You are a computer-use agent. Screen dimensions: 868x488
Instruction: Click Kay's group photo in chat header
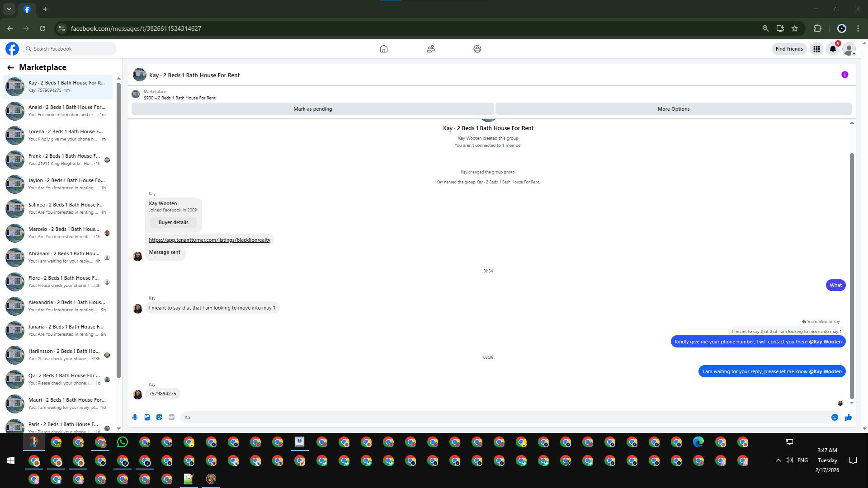tap(140, 75)
